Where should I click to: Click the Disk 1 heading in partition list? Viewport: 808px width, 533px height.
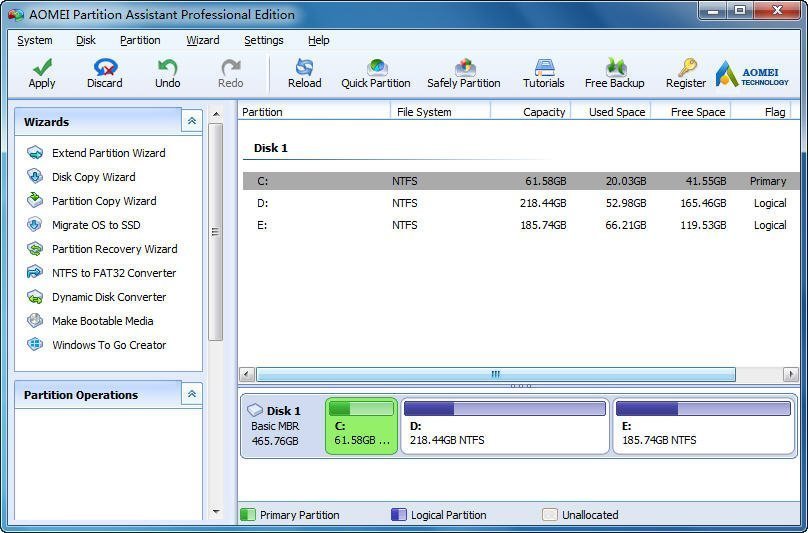point(271,148)
